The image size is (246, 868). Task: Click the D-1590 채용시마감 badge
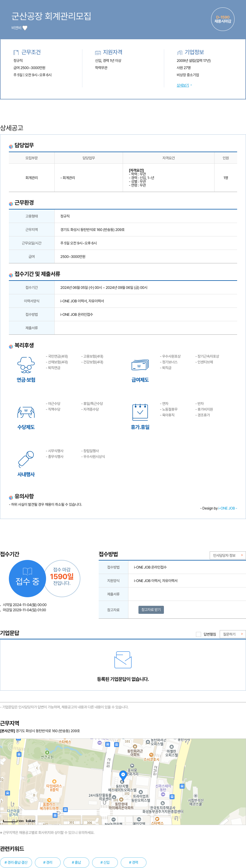tap(223, 19)
